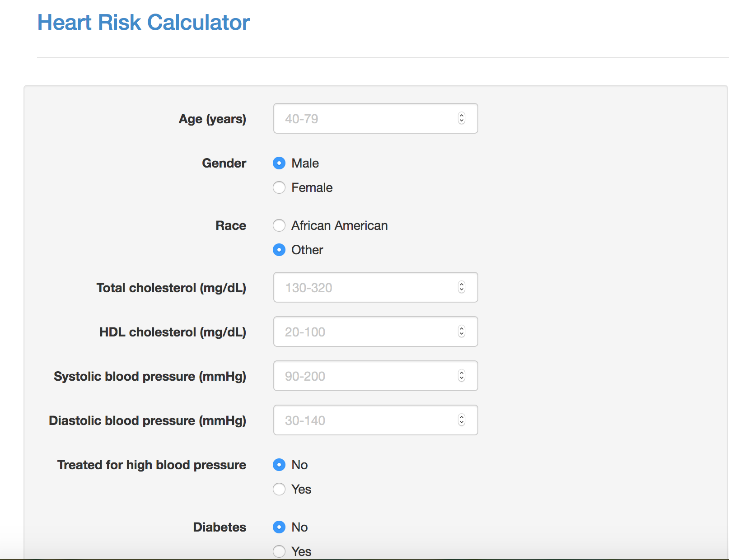This screenshot has width=729, height=560.
Task: Click the Systolic blood pressure stepper arrows
Action: coord(461,376)
